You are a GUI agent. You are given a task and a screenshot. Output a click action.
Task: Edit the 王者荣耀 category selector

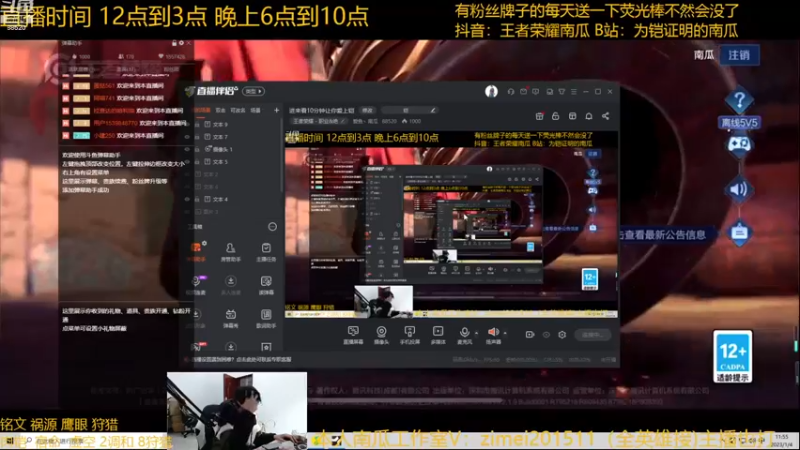click(x=318, y=121)
